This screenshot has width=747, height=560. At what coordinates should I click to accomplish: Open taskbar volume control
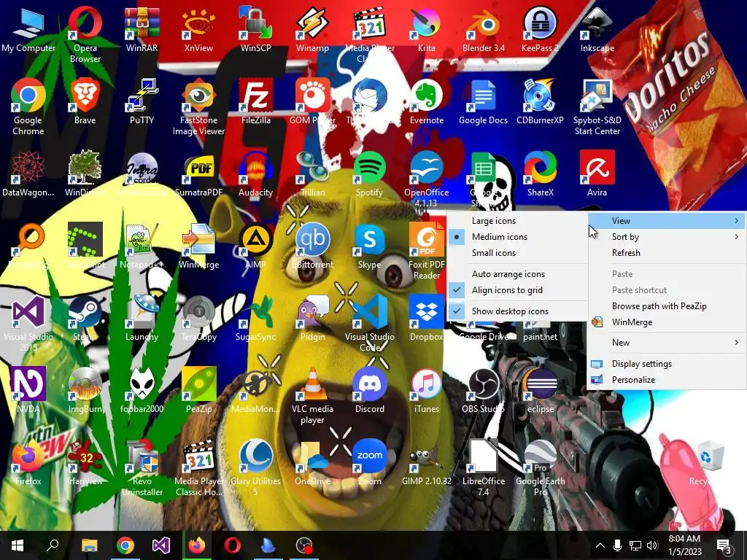click(653, 545)
